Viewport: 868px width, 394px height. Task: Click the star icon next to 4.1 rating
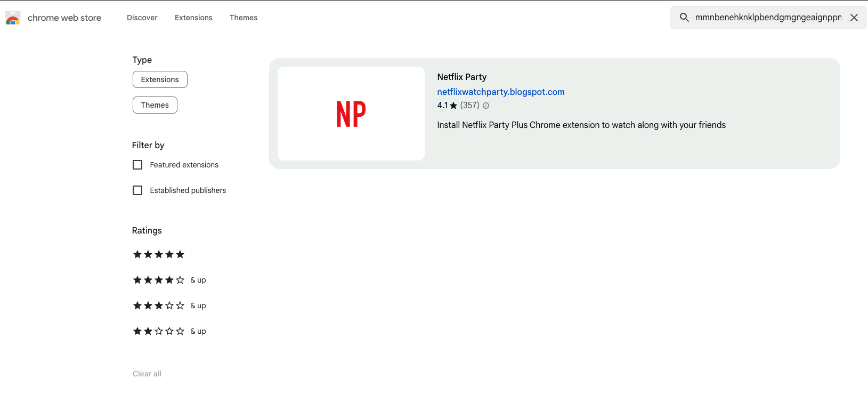[453, 106]
